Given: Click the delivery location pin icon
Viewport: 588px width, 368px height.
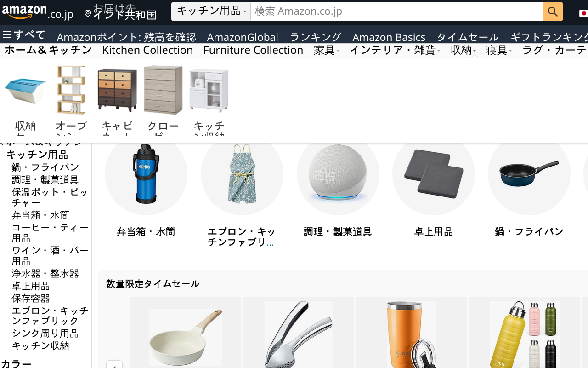Looking at the screenshot, I should point(88,14).
